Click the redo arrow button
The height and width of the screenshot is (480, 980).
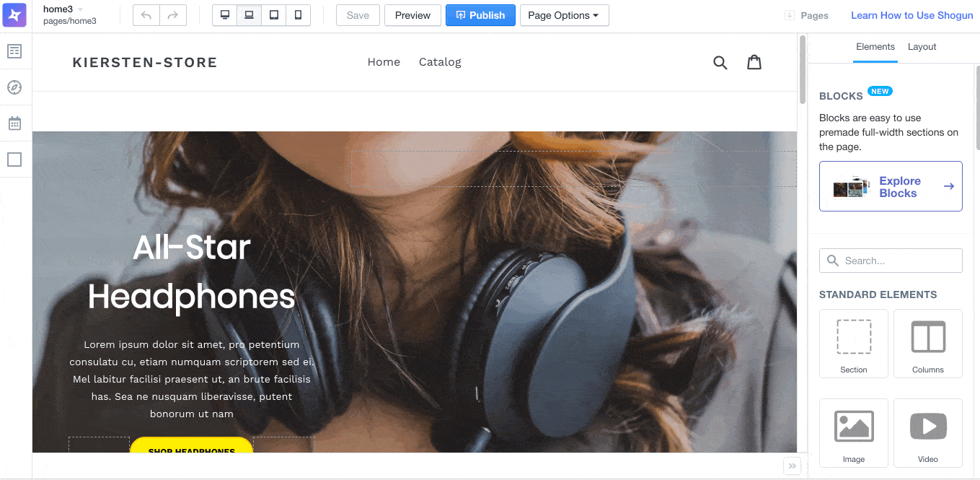click(173, 15)
